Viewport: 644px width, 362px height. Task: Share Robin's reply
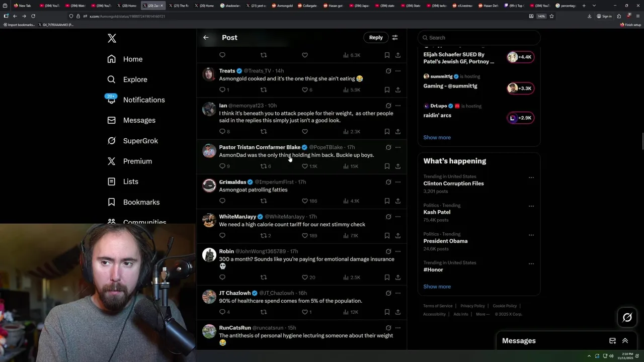[398, 278]
